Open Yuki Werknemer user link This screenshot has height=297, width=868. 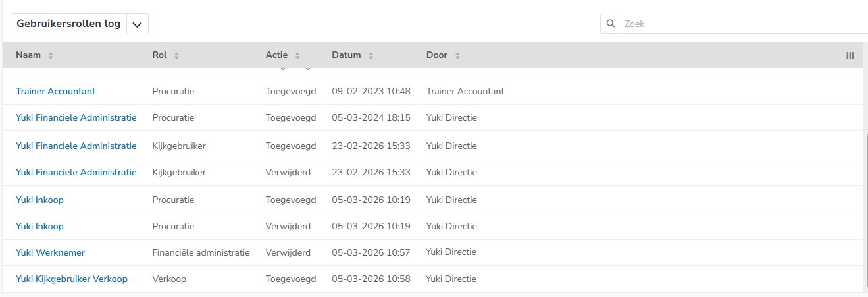[50, 252]
